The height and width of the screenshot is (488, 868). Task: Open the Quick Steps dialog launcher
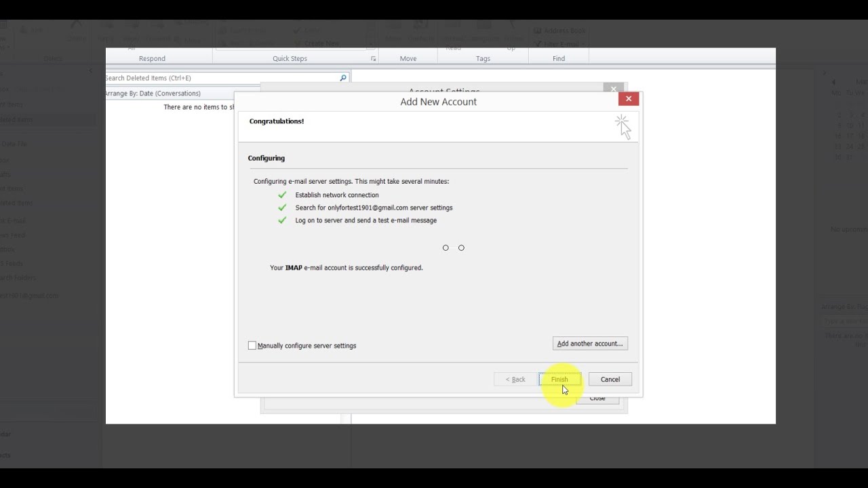tap(374, 59)
